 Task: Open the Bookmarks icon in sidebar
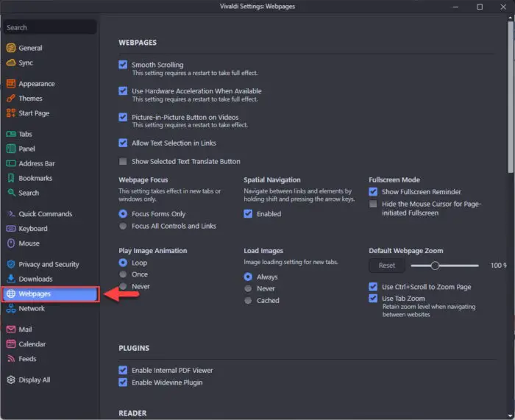coord(11,178)
